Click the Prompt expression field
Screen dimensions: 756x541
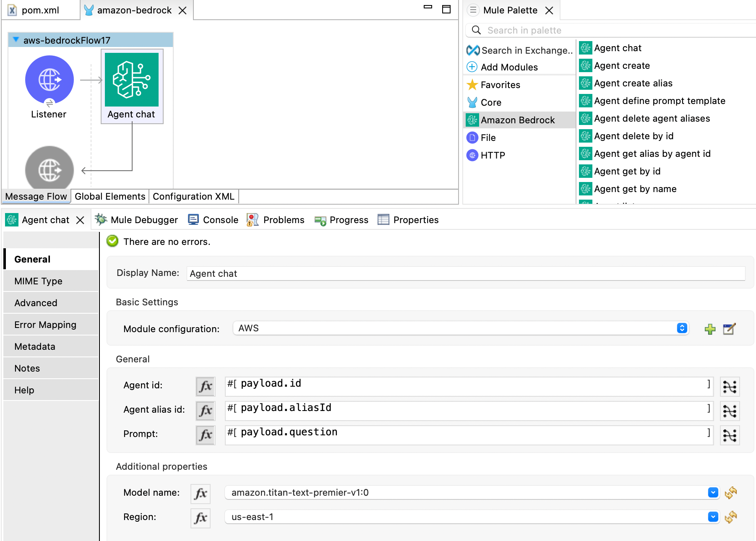(x=469, y=435)
